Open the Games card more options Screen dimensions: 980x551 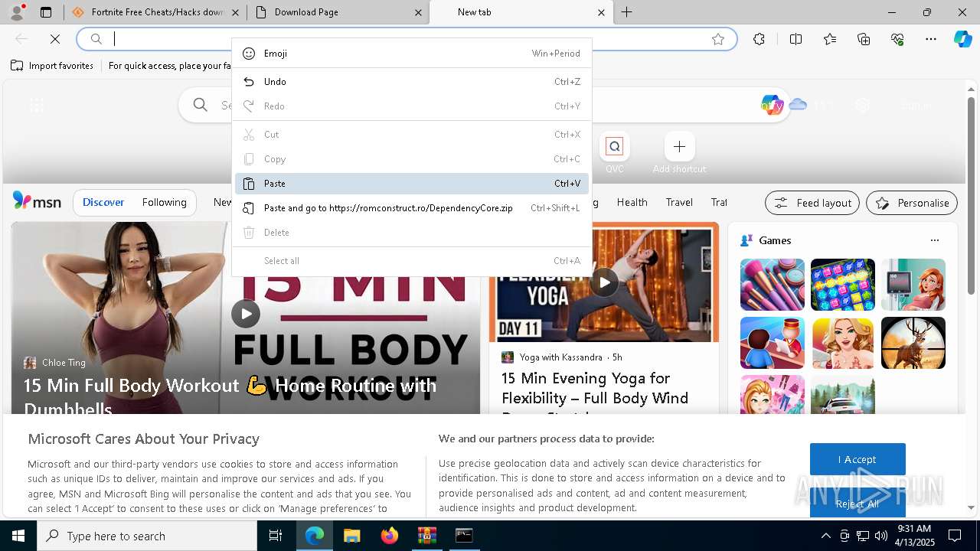tap(934, 240)
